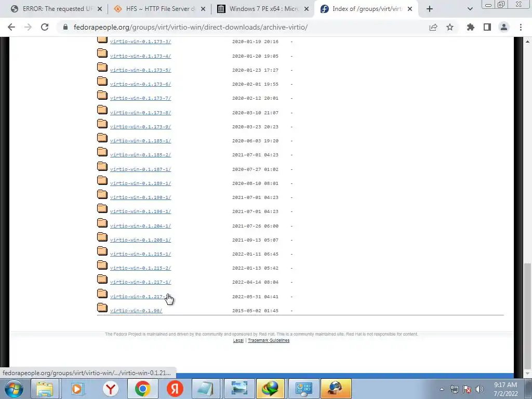The image size is (532, 399).
Task: Click folder icon beside virtio-win-0.1.215-2/
Action: click(102, 265)
